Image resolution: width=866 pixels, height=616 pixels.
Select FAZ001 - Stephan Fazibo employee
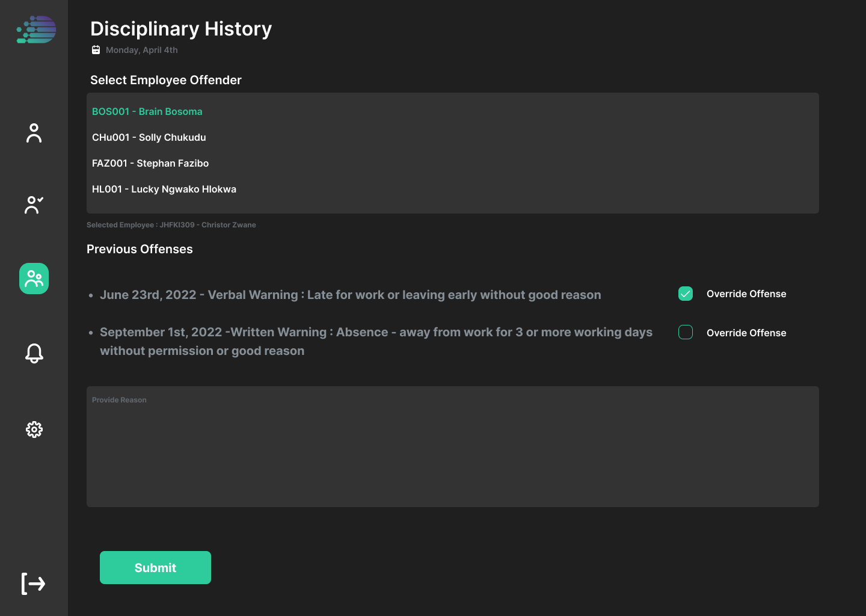coord(150,163)
